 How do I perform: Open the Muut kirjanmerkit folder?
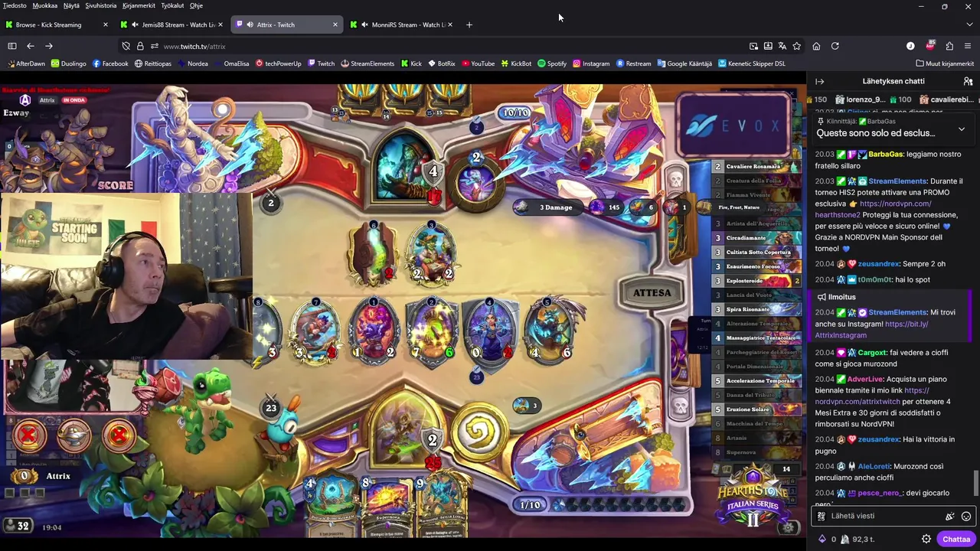pos(944,64)
